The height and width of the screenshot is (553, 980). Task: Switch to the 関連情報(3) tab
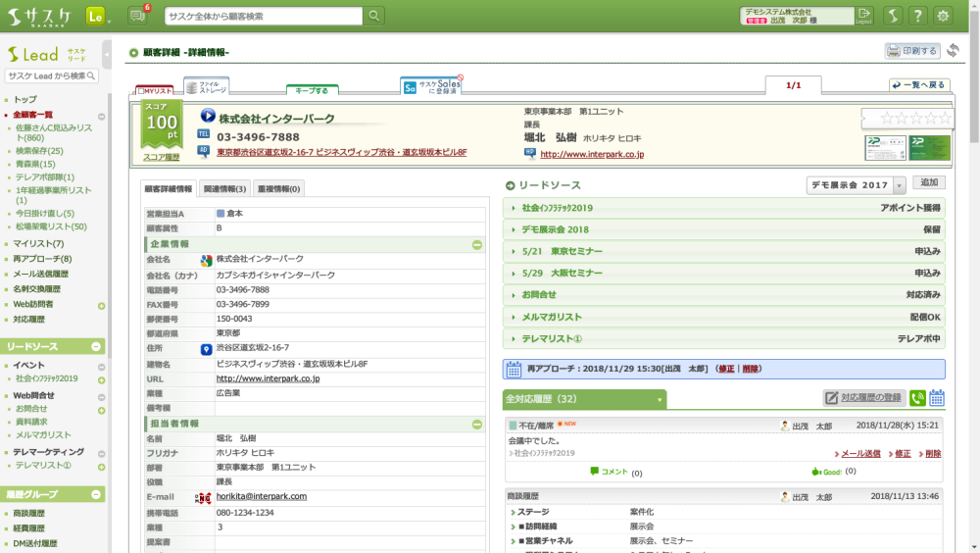pyautogui.click(x=224, y=188)
